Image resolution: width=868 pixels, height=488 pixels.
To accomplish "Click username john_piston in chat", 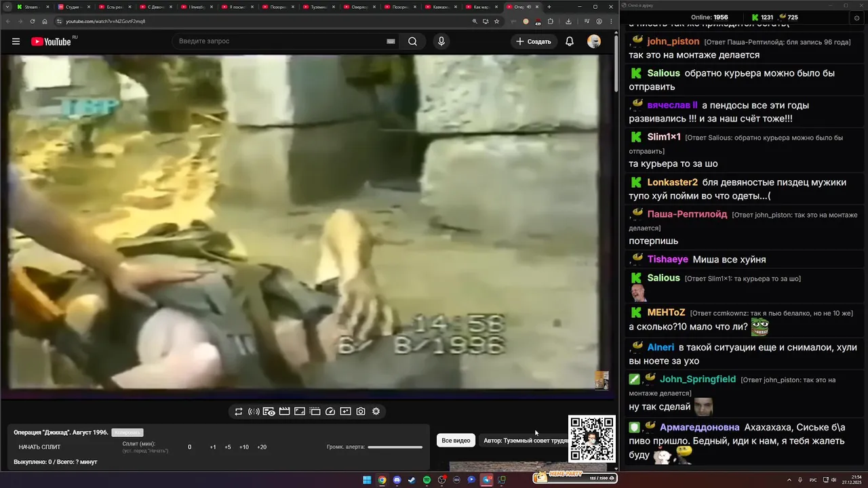I will [x=673, y=41].
